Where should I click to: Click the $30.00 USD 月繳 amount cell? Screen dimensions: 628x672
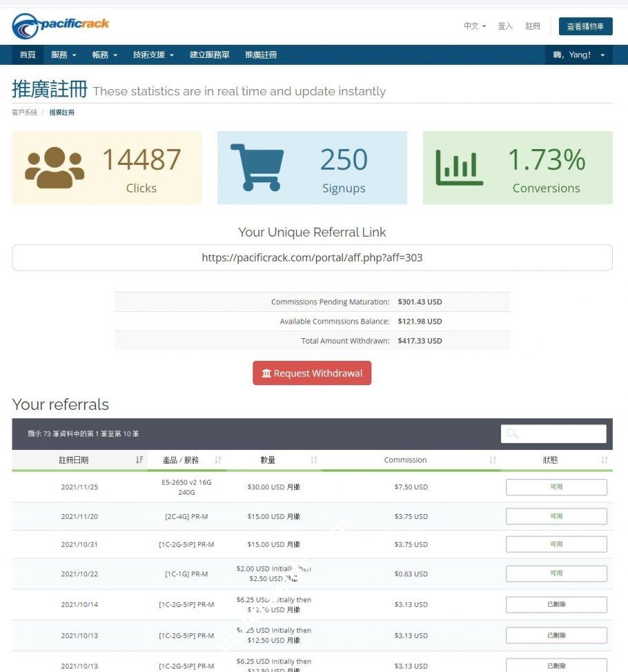pyautogui.click(x=274, y=487)
